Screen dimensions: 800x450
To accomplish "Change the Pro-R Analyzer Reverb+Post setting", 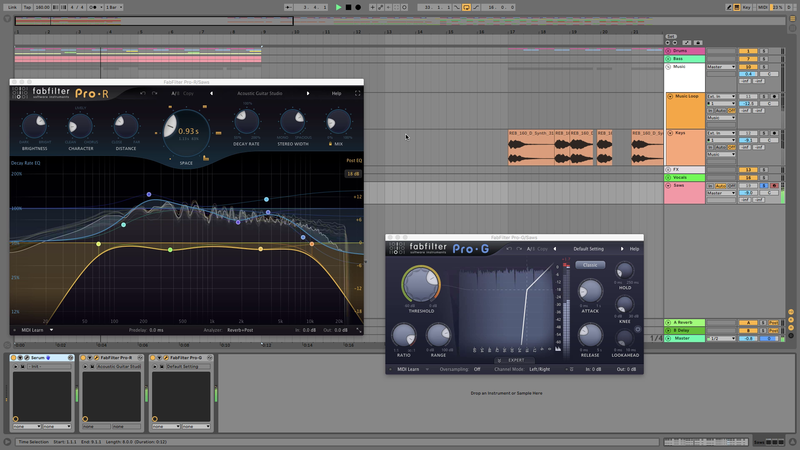I will (240, 330).
